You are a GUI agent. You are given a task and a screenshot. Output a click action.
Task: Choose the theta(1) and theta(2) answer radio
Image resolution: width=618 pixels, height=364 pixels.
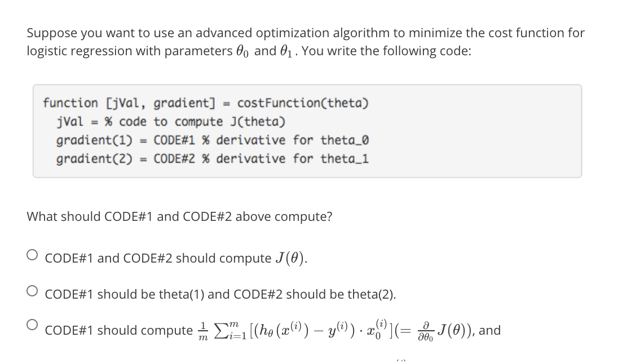click(32, 291)
